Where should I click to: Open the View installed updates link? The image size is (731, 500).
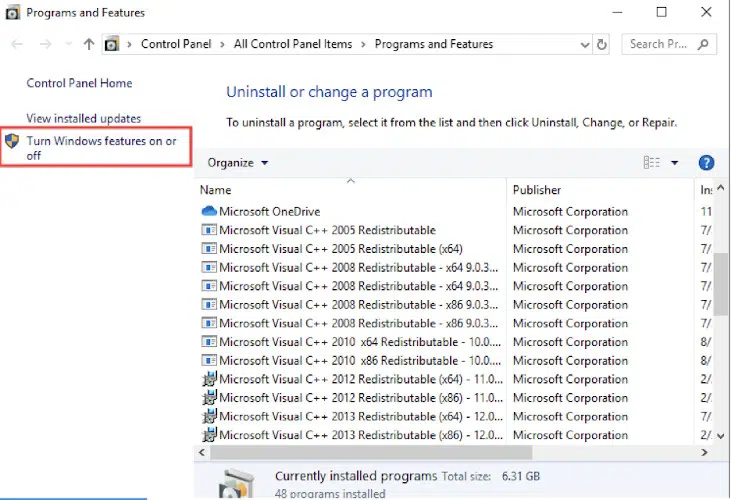tap(84, 119)
